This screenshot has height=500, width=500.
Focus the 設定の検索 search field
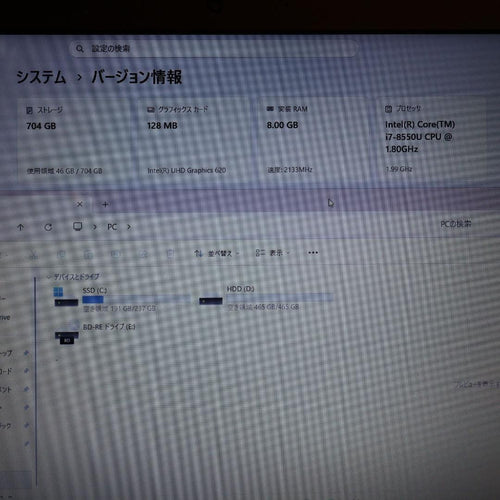pyautogui.click(x=213, y=49)
